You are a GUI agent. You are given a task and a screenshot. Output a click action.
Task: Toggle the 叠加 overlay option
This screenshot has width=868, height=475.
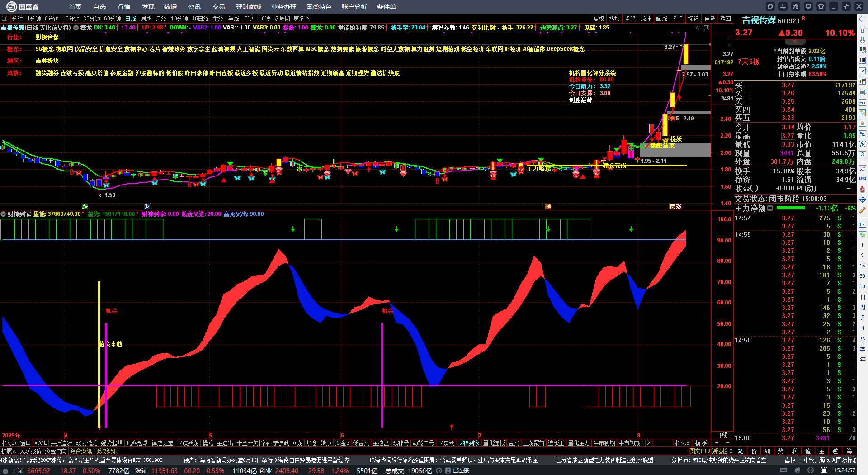pos(614,19)
